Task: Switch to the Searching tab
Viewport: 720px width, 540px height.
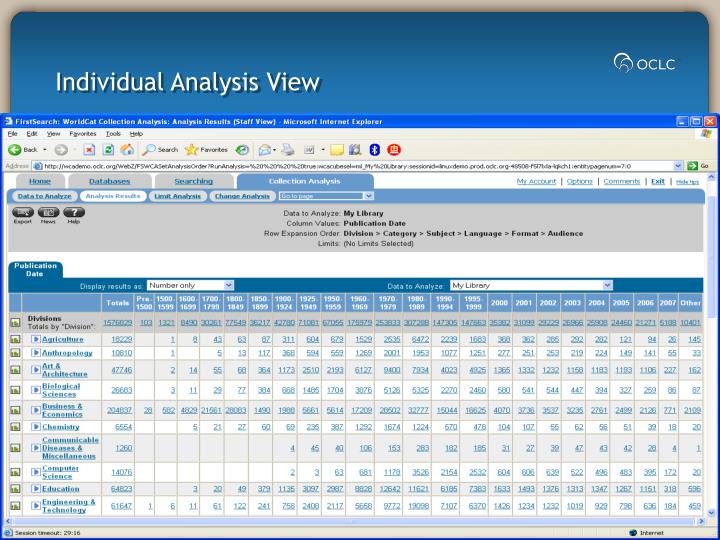Action: tap(194, 181)
